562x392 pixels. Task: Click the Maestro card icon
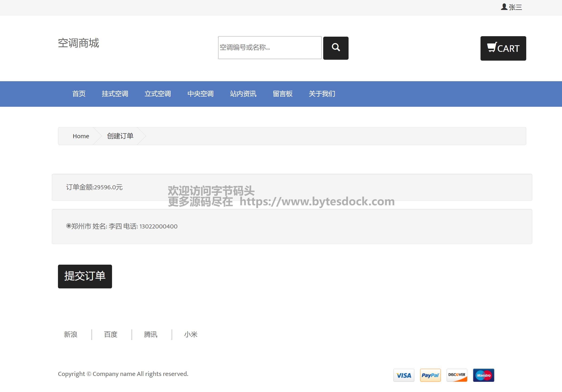point(483,375)
